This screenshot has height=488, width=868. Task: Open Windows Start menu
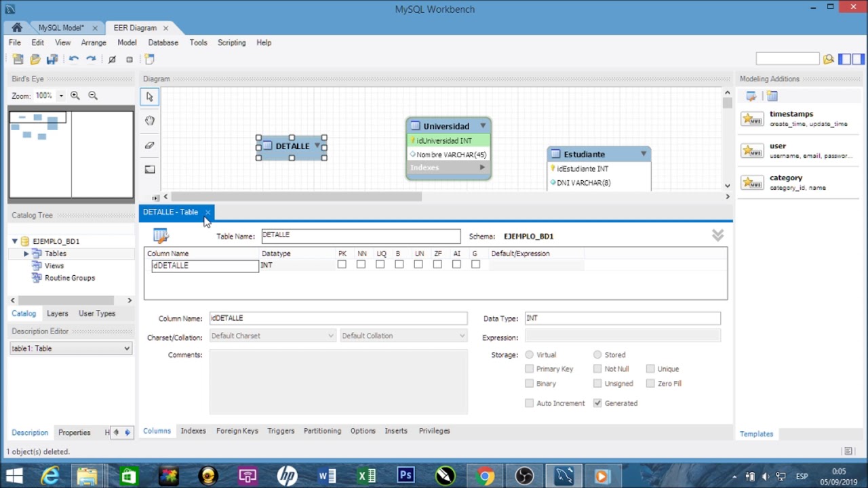14,476
